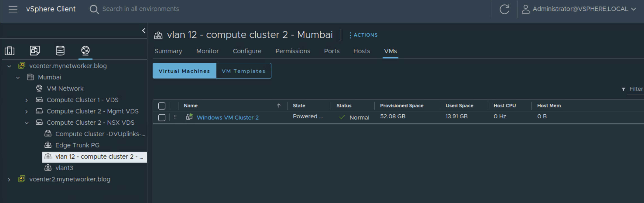Expand vcenter2.mynetworker.blog tree node
Viewport: 644px width, 203px height.
tap(9, 179)
